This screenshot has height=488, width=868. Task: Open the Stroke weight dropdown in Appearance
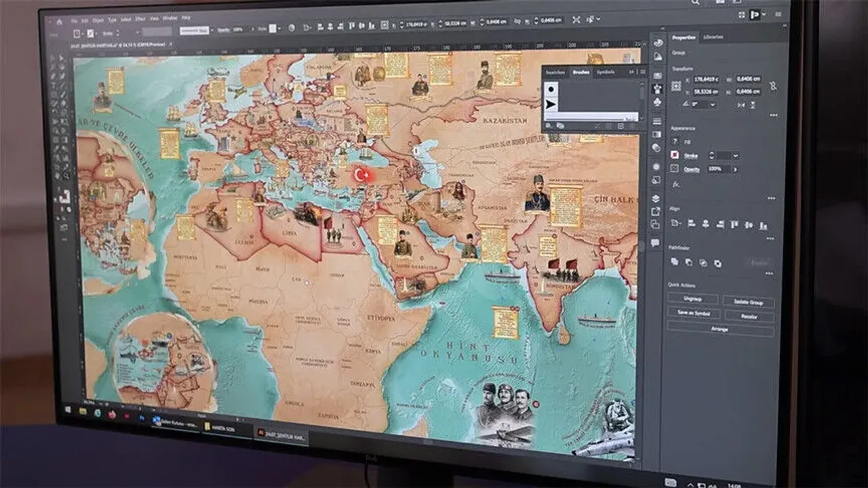tap(736, 156)
